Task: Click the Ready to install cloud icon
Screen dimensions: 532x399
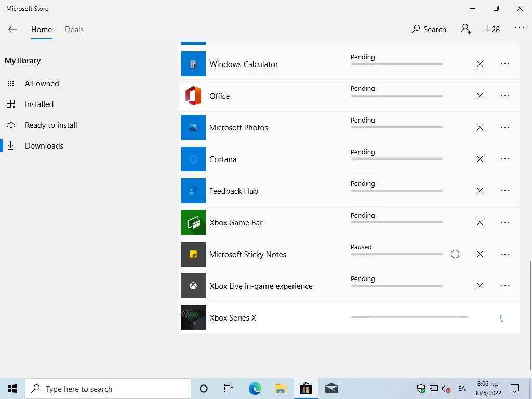Action: 11,125
